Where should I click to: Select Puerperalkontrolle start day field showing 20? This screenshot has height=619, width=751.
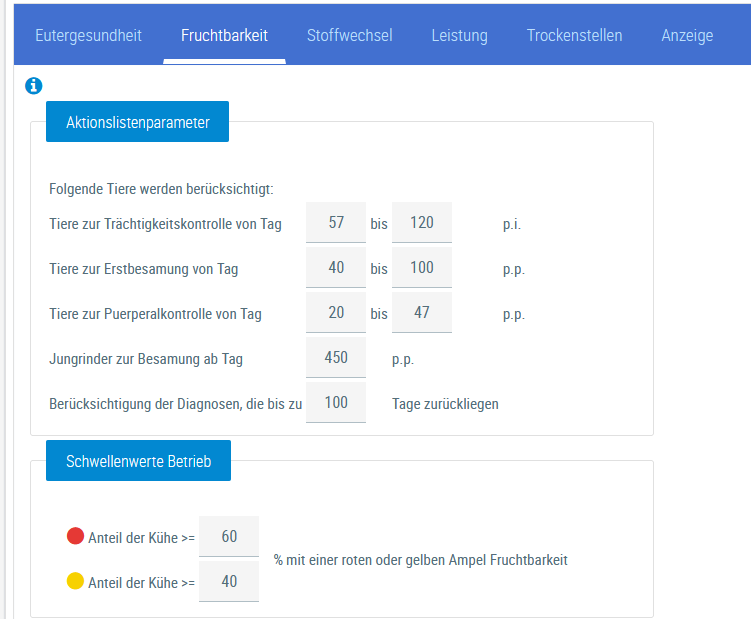tap(336, 313)
